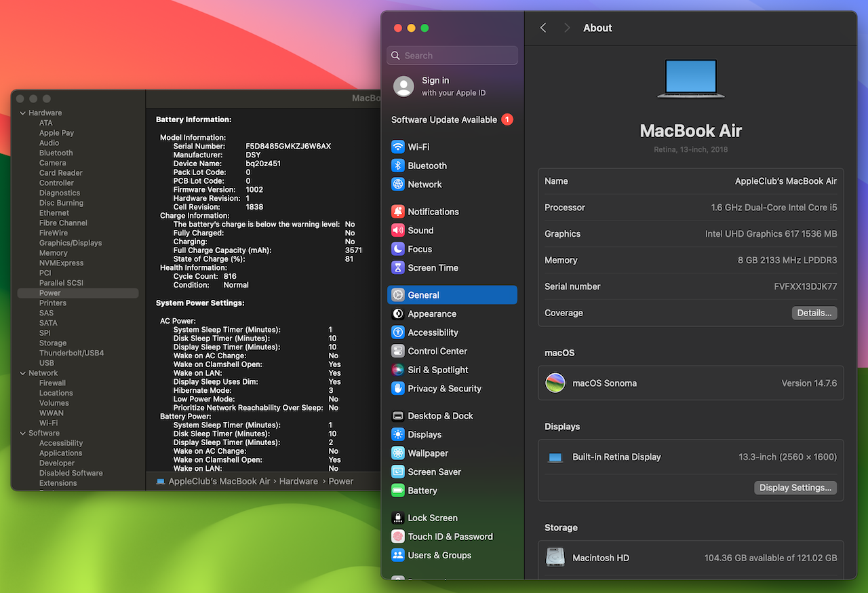The image size is (868, 593).
Task: Select Memory in System Information sidebar
Action: 54,253
